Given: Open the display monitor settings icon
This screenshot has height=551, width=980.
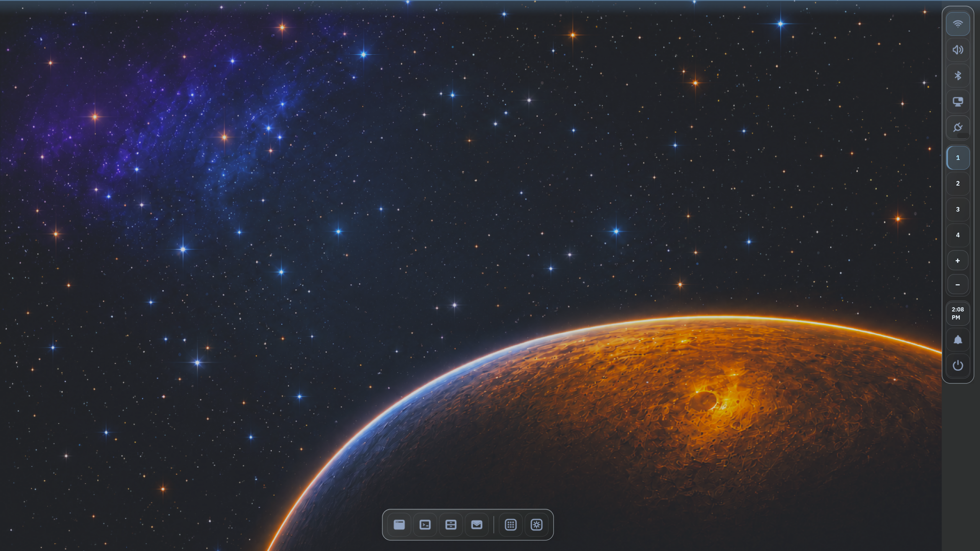Looking at the screenshot, I should click(957, 101).
